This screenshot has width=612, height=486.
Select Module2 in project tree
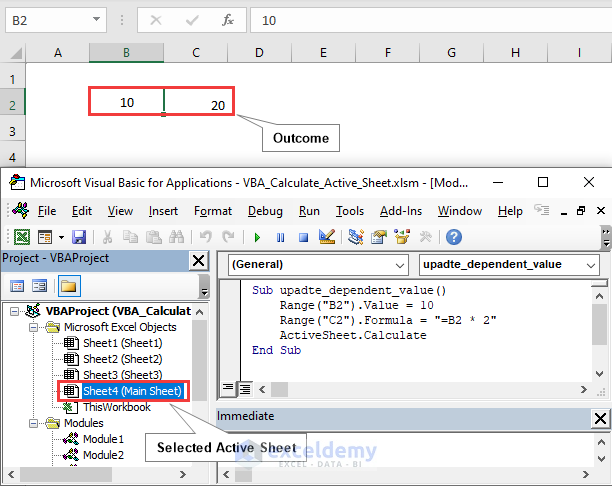pos(103,455)
